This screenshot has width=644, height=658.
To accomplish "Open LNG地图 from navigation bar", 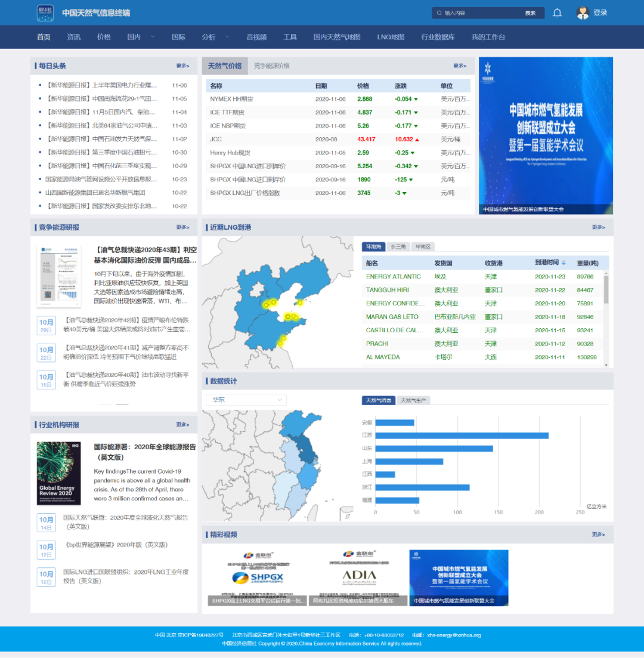I will point(391,37).
